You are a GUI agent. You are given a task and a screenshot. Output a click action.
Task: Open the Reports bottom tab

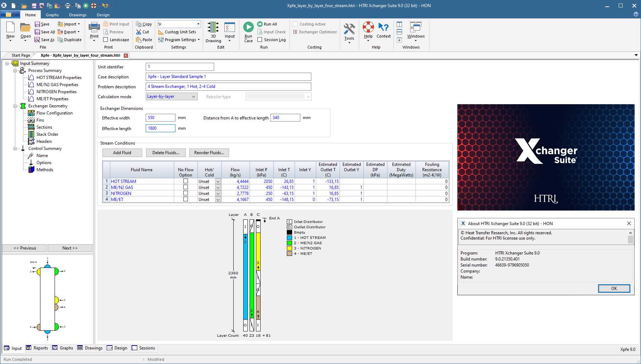(37, 348)
